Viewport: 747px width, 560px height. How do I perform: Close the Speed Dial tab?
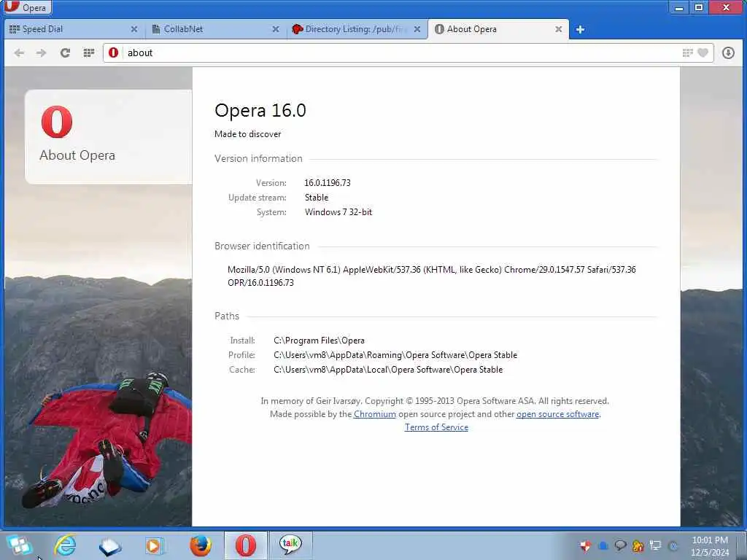[134, 29]
